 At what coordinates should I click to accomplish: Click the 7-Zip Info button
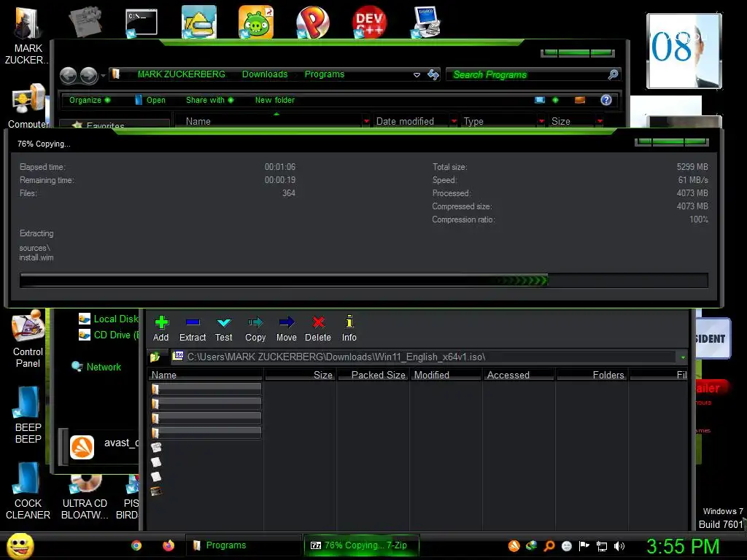[x=349, y=329]
